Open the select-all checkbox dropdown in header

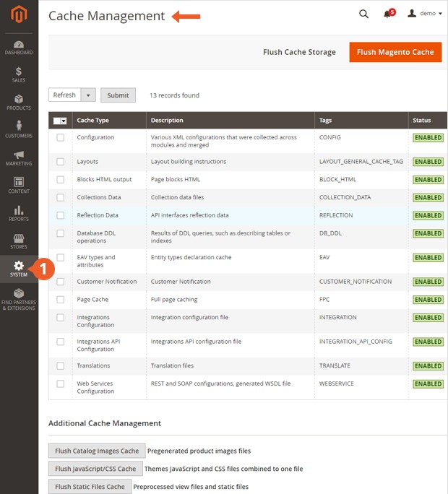coord(60,121)
